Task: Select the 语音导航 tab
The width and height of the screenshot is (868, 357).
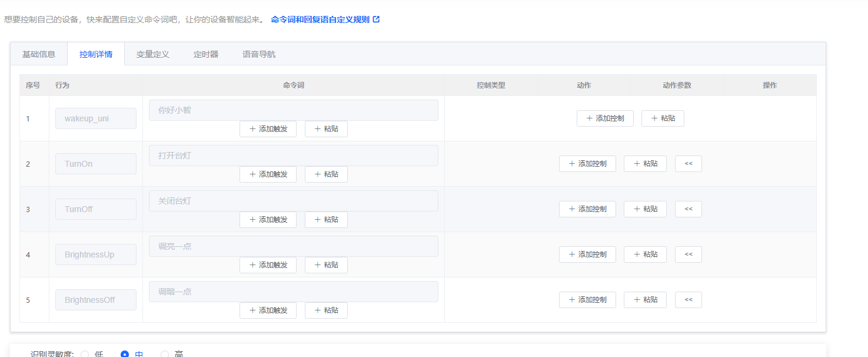Action: [x=259, y=54]
